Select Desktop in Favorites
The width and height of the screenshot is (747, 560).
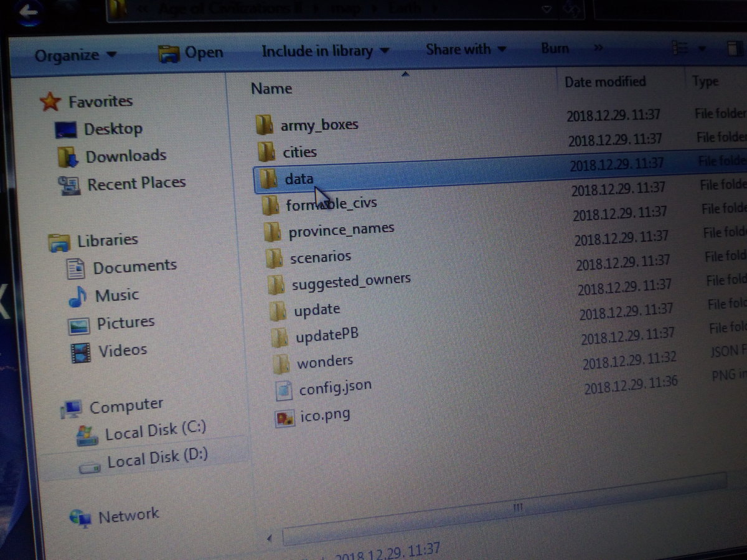pos(113,129)
